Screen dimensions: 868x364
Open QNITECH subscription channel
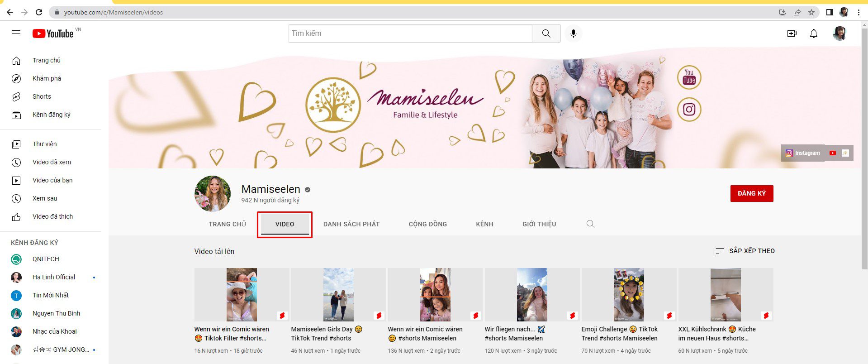51,259
